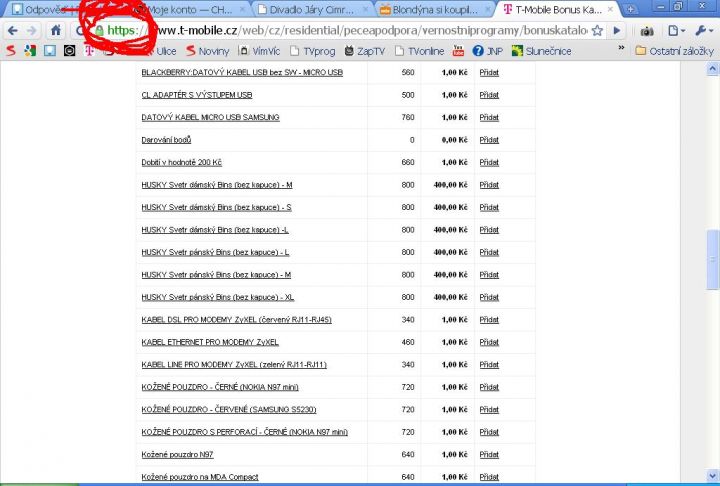Open the page menu icon
720x486 pixels.
pyautogui.click(x=676, y=31)
